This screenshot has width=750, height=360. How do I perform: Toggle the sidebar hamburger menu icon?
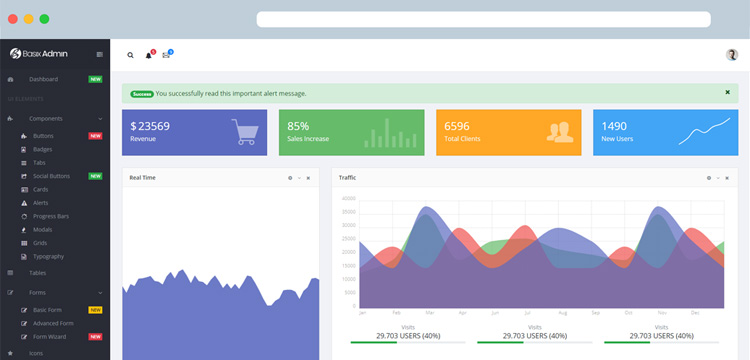[99, 55]
